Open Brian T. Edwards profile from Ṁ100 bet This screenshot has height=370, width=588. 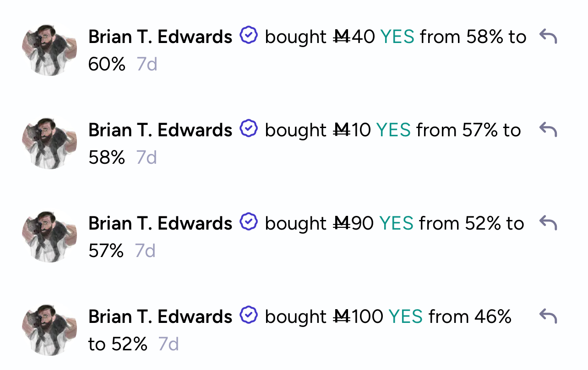coord(160,316)
